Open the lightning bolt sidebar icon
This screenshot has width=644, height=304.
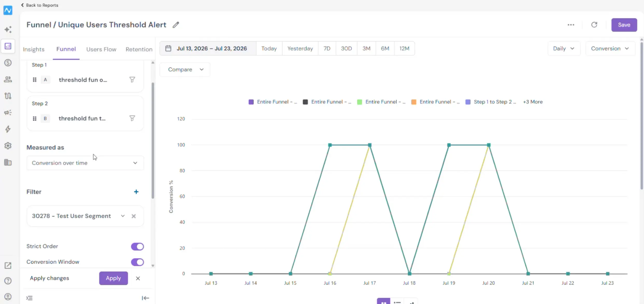[x=8, y=129]
